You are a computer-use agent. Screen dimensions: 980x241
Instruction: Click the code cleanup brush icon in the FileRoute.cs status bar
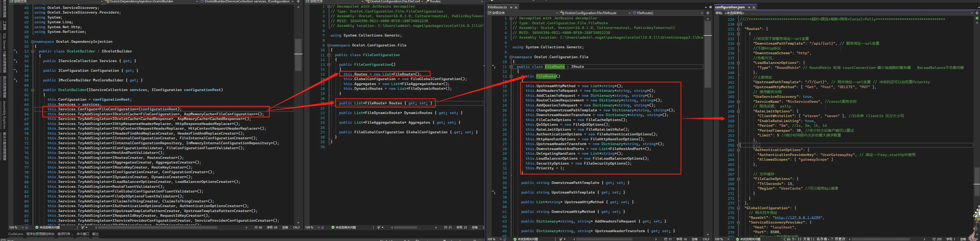(561, 239)
